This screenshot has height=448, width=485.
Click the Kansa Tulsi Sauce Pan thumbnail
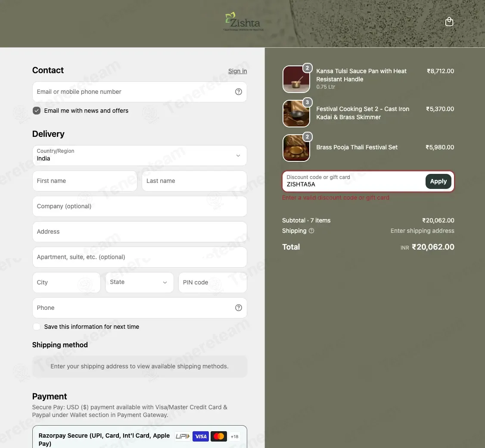[296, 79]
